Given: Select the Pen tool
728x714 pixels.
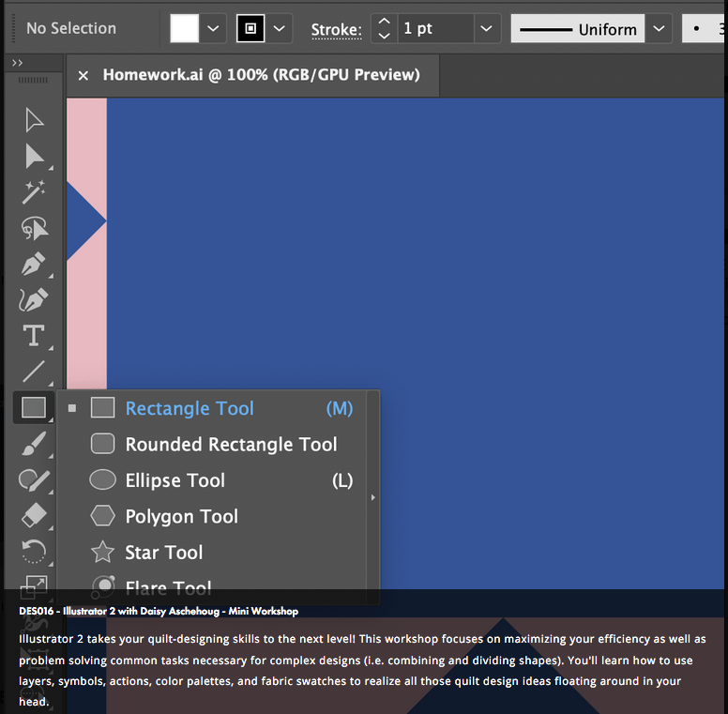Looking at the screenshot, I should 34,264.
